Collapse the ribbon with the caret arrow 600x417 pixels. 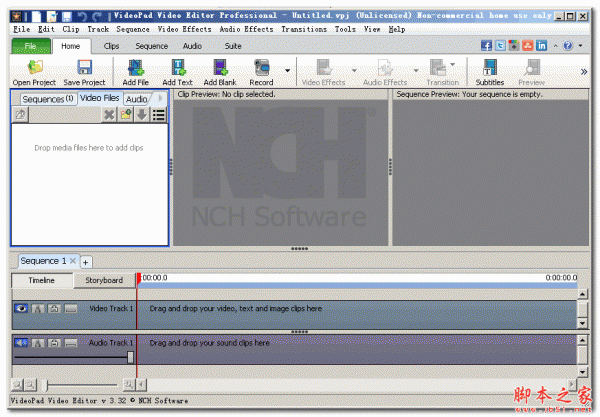click(x=556, y=46)
